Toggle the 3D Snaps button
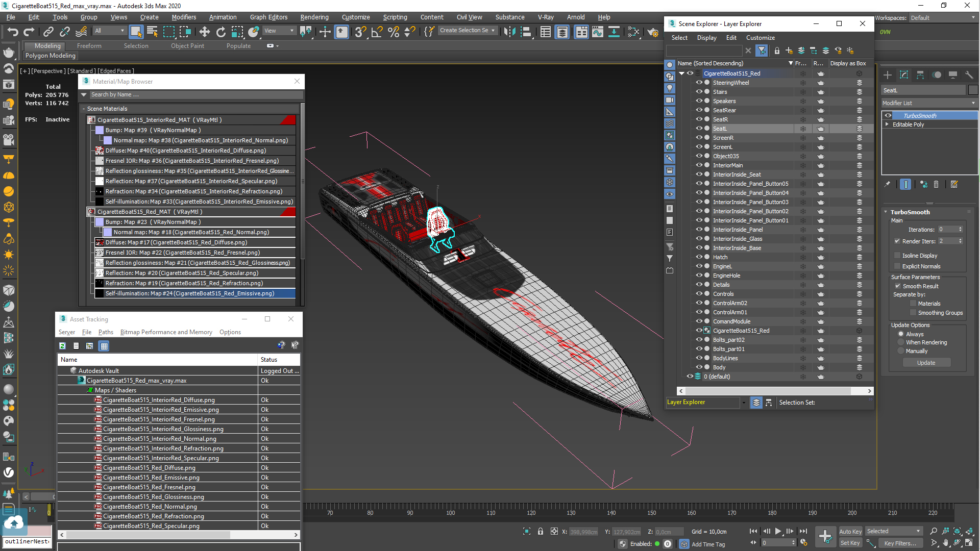This screenshot has width=980, height=551. point(360,32)
